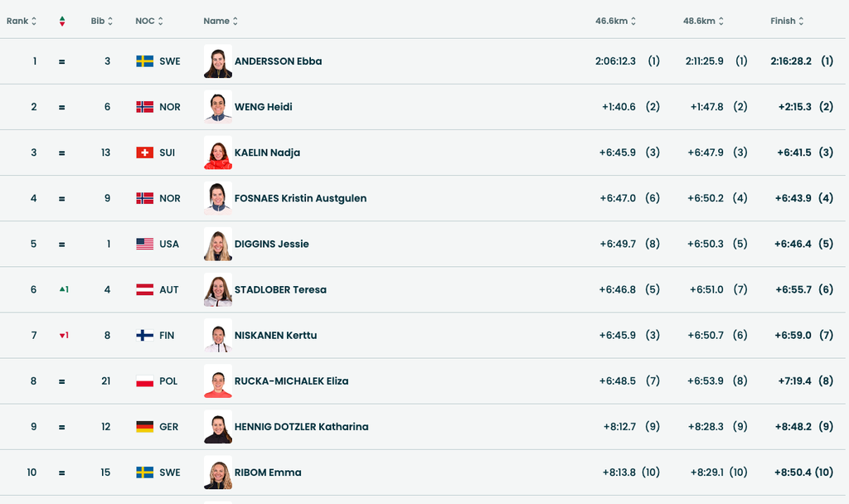This screenshot has width=849, height=504.
Task: Click the Switzerland flag icon
Action: (145, 153)
